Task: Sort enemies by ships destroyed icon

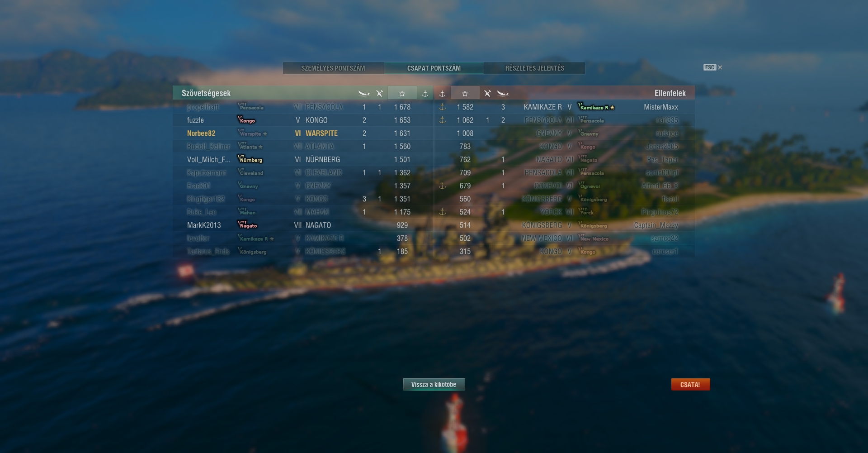Action: 503,93
